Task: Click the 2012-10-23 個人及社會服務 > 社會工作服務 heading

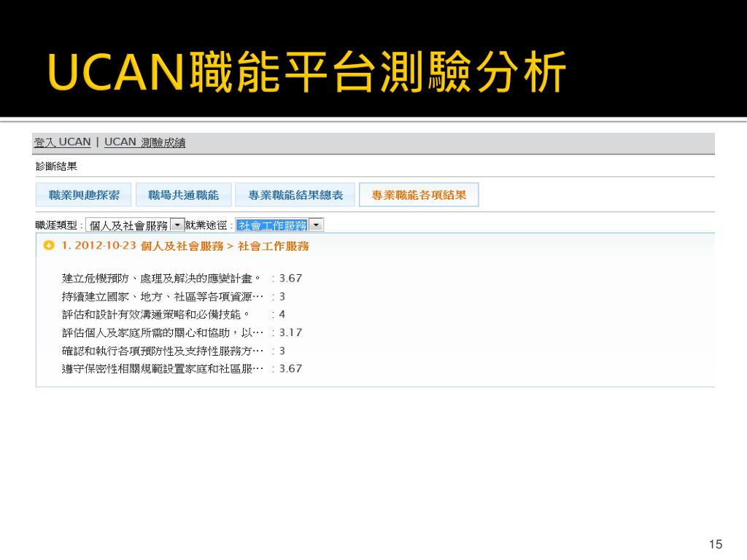Action: click(x=185, y=246)
